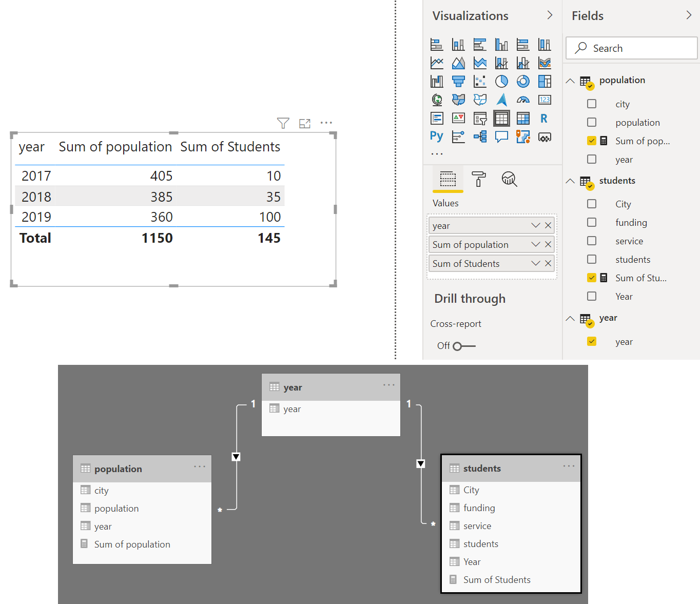Collapse the Fields pane

pyautogui.click(x=689, y=15)
